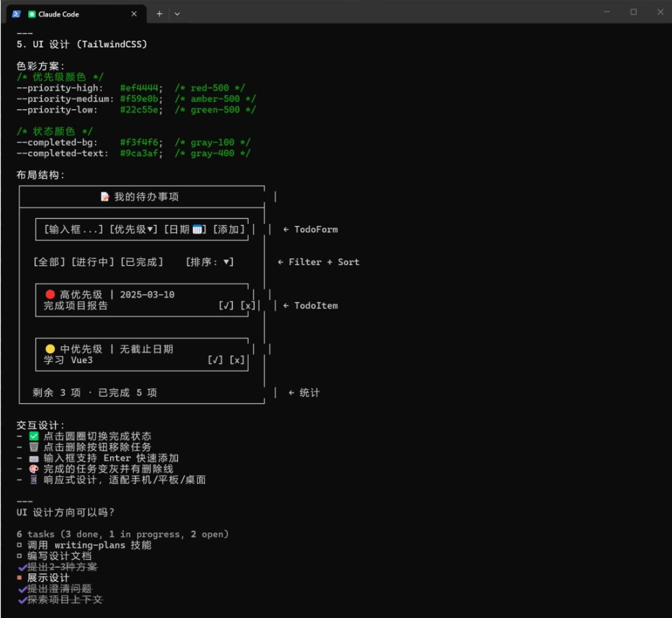Click the --completed-text variable name

60,153
